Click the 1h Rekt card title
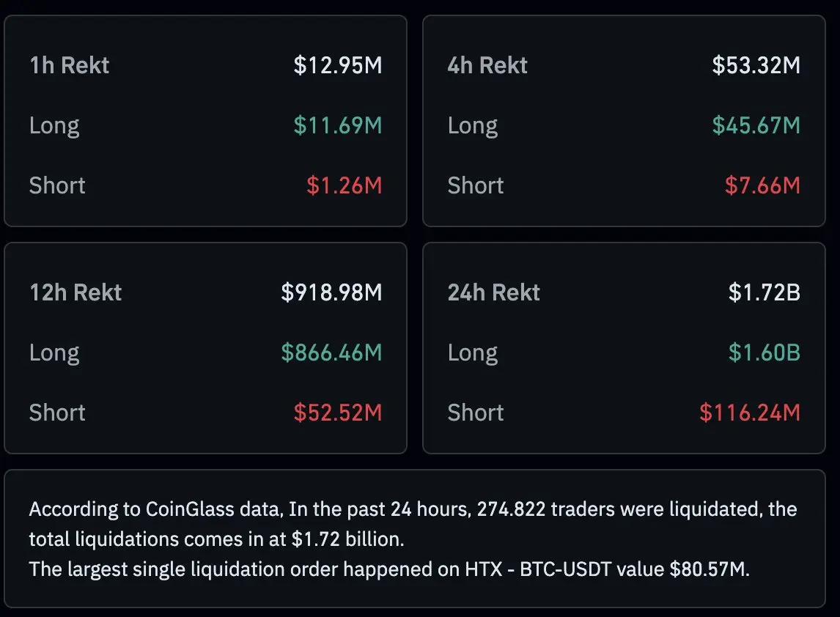 click(70, 65)
